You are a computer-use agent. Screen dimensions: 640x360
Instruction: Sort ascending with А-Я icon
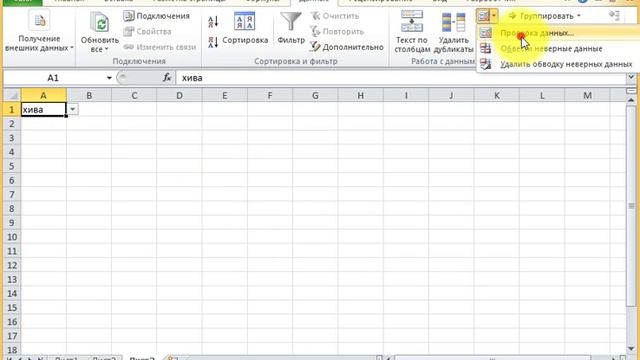coord(213,21)
